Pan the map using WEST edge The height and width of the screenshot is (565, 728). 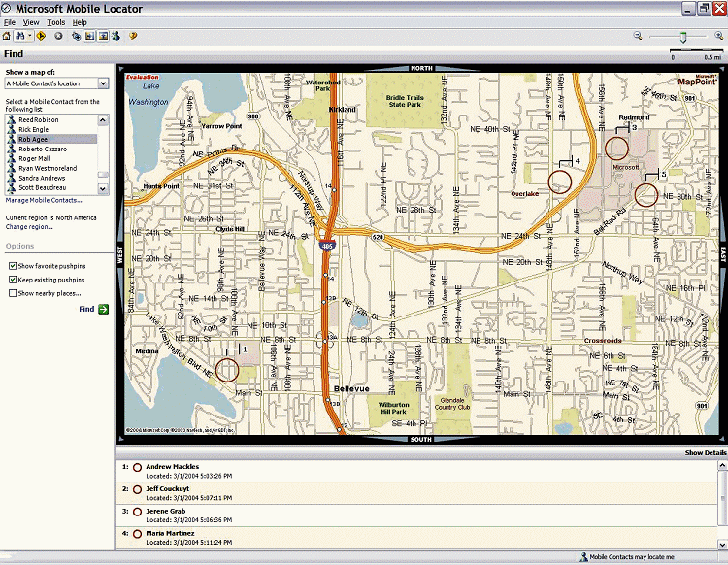pos(119,254)
